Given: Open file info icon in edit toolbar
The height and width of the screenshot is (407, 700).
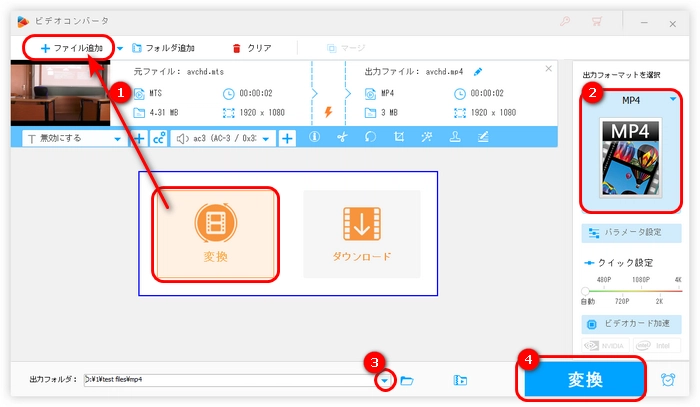Looking at the screenshot, I should pos(314,138).
